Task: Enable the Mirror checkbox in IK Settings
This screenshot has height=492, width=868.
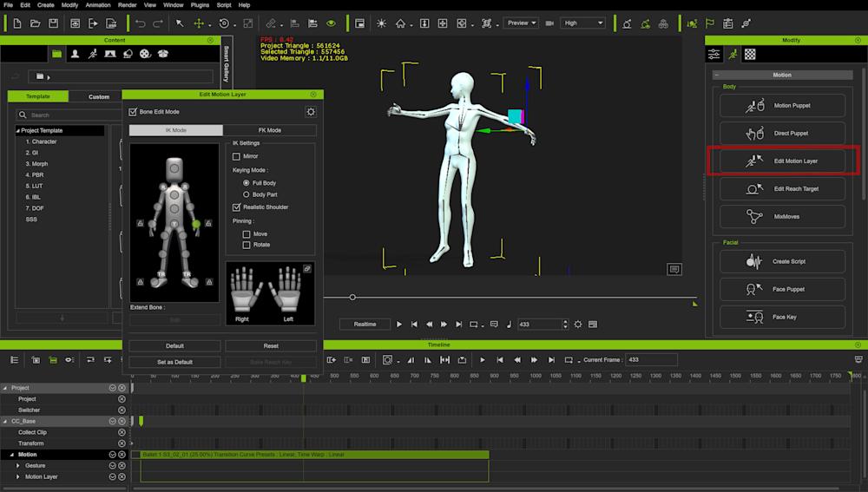Action: (237, 156)
